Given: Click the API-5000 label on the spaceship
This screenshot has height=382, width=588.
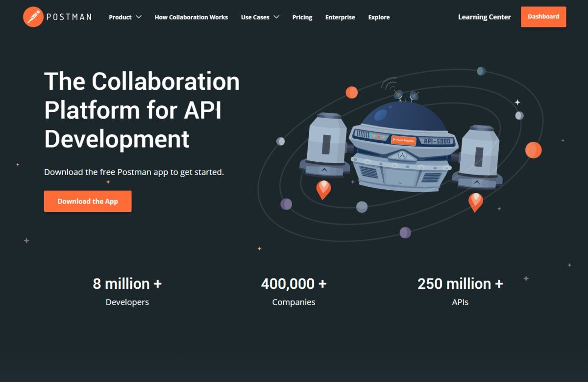Looking at the screenshot, I should (x=438, y=141).
